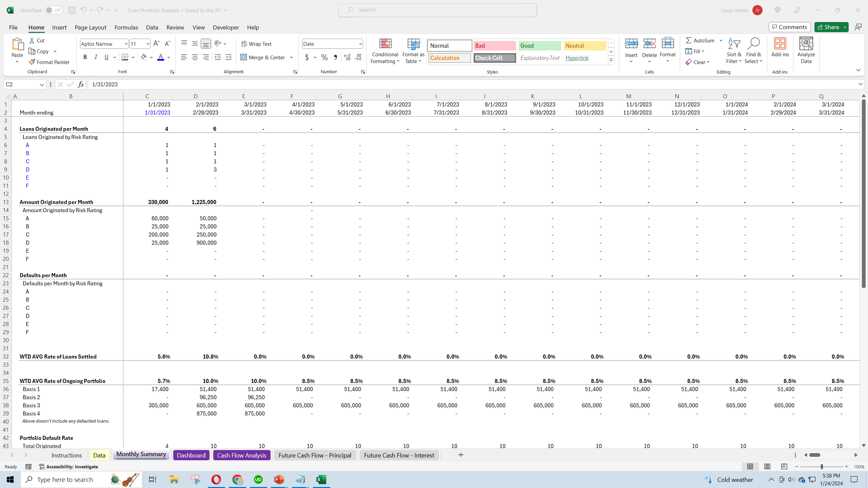Apply the Hyperlink cell style

(577, 58)
